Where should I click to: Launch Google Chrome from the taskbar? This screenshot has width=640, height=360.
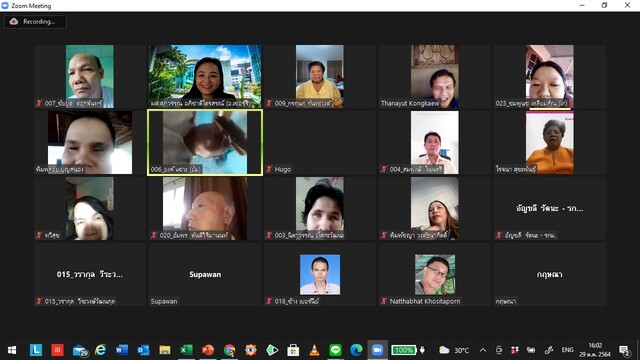[x=229, y=350]
